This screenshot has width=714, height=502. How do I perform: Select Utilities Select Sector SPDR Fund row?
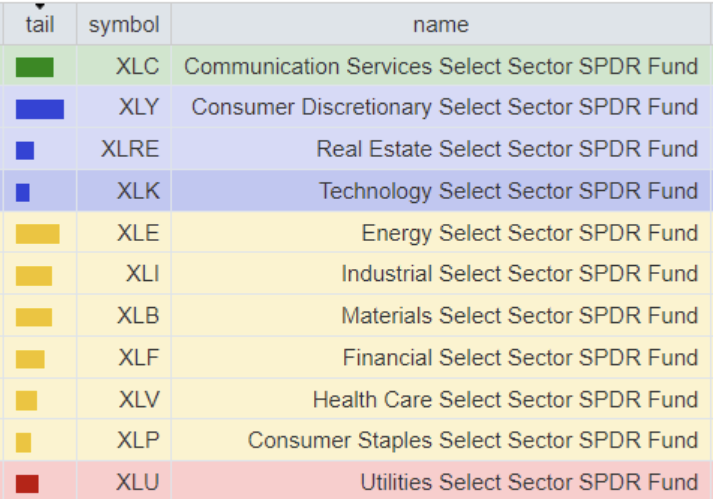tap(529, 483)
